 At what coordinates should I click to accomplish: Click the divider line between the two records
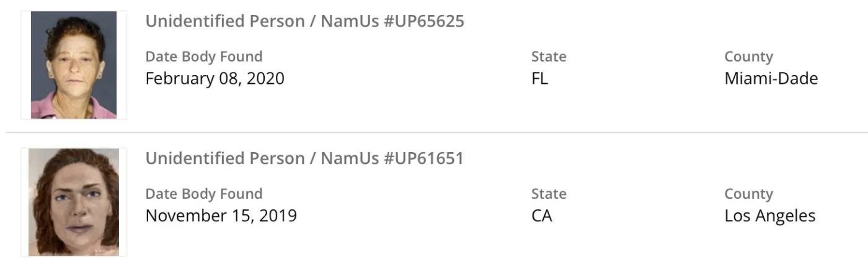[434, 132]
